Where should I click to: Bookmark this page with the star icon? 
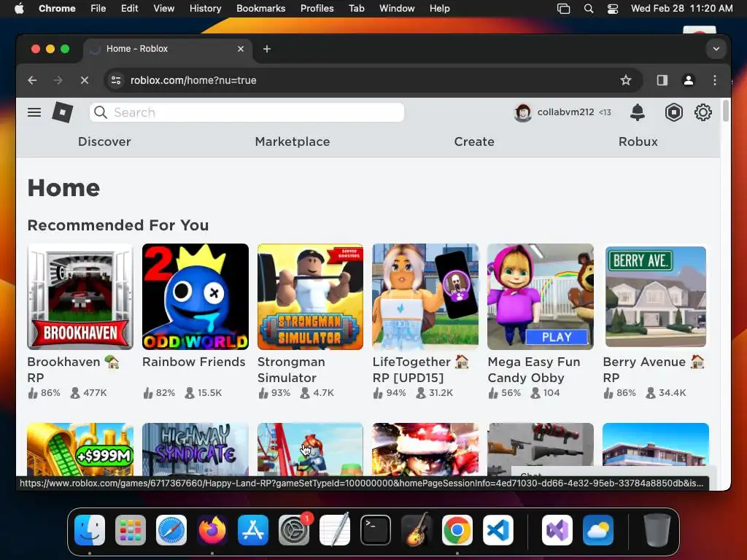625,80
